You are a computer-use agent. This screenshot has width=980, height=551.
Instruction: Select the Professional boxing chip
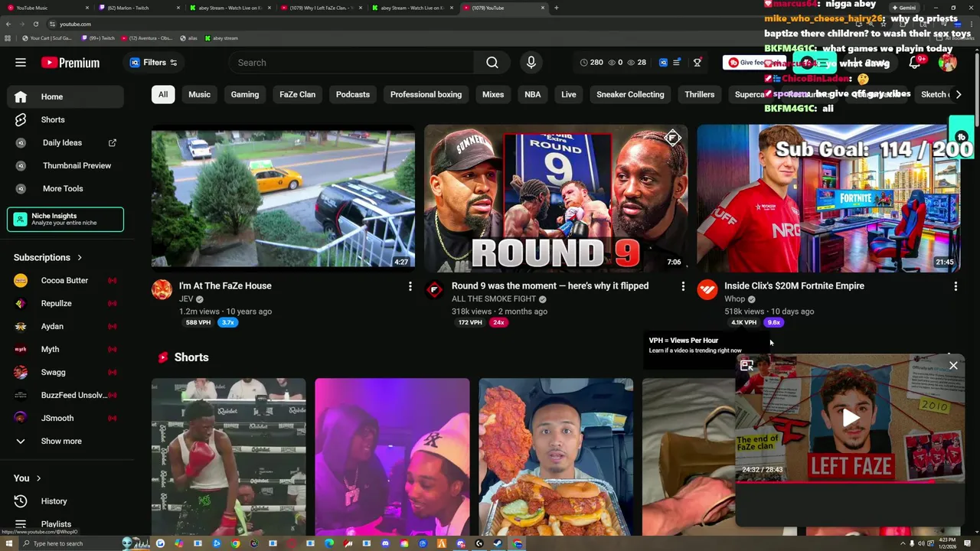click(426, 95)
